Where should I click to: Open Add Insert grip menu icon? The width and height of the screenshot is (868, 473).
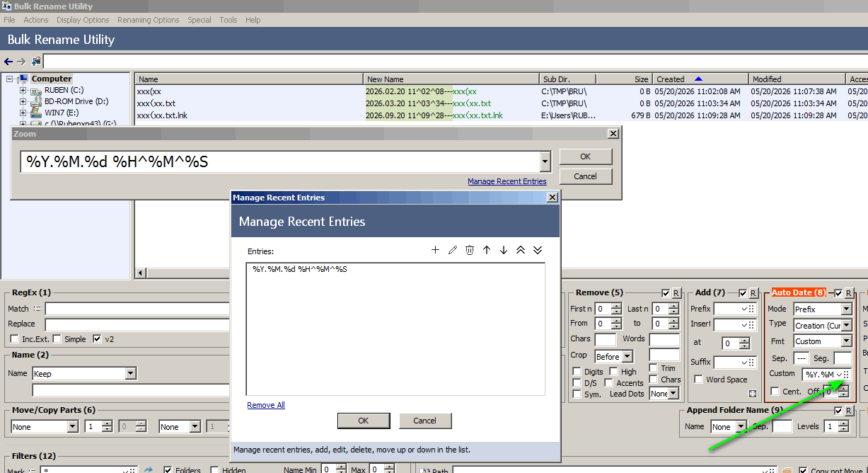751,325
